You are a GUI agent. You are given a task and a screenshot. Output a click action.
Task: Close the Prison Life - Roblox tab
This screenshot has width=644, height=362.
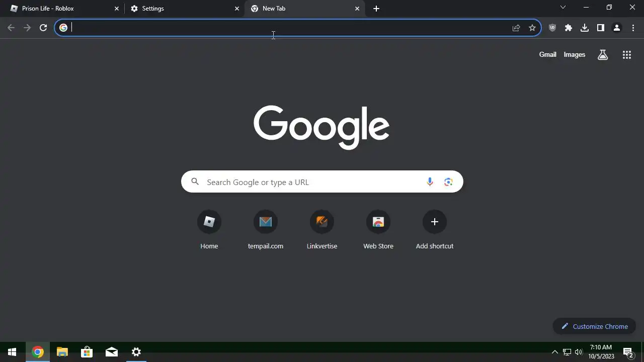click(x=117, y=9)
